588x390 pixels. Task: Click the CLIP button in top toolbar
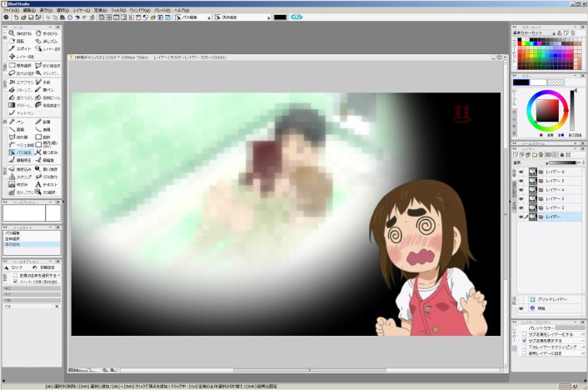point(296,17)
